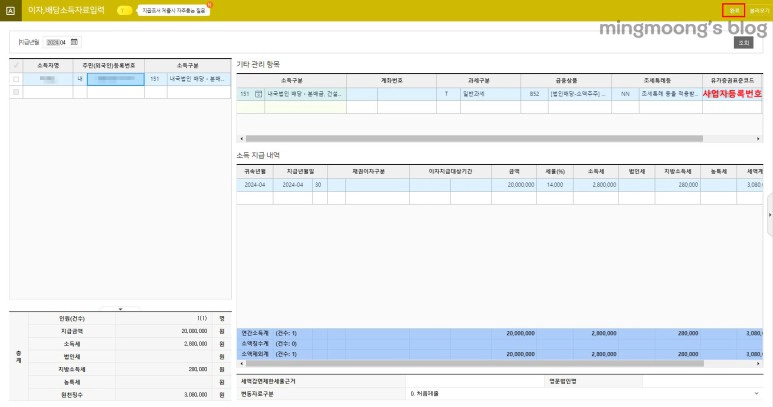Click the 영문법인명 input field
The width and height of the screenshot is (773, 407).
(702, 381)
